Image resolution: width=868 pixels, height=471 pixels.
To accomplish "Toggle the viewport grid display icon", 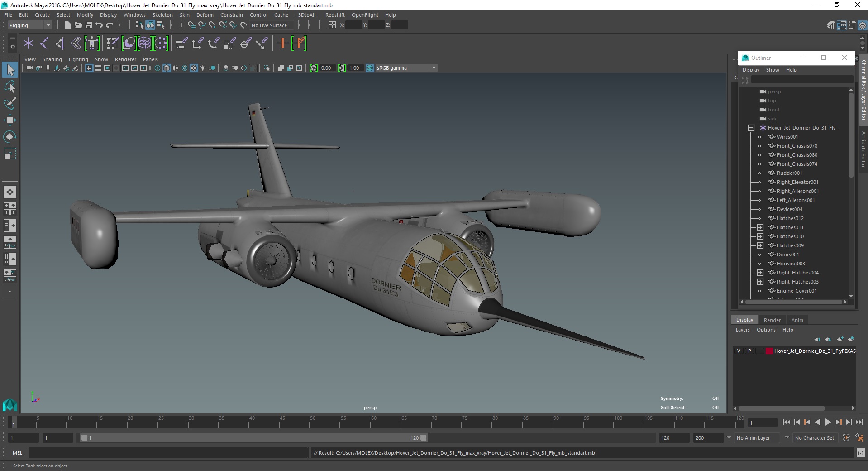I will [89, 68].
